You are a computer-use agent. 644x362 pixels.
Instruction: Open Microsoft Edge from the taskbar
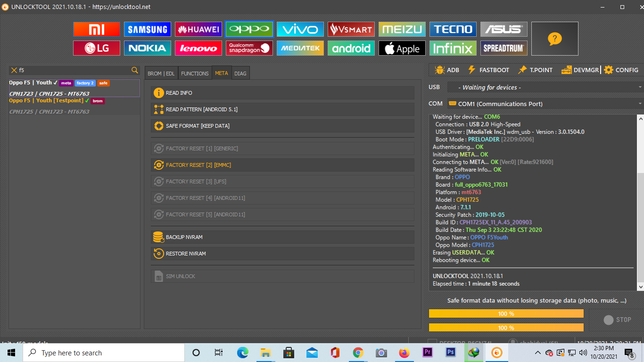242,353
